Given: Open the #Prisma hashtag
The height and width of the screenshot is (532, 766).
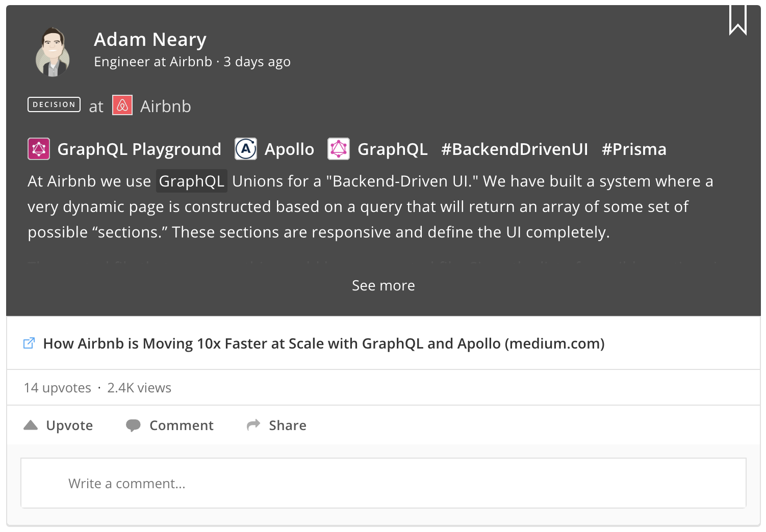Looking at the screenshot, I should click(634, 149).
